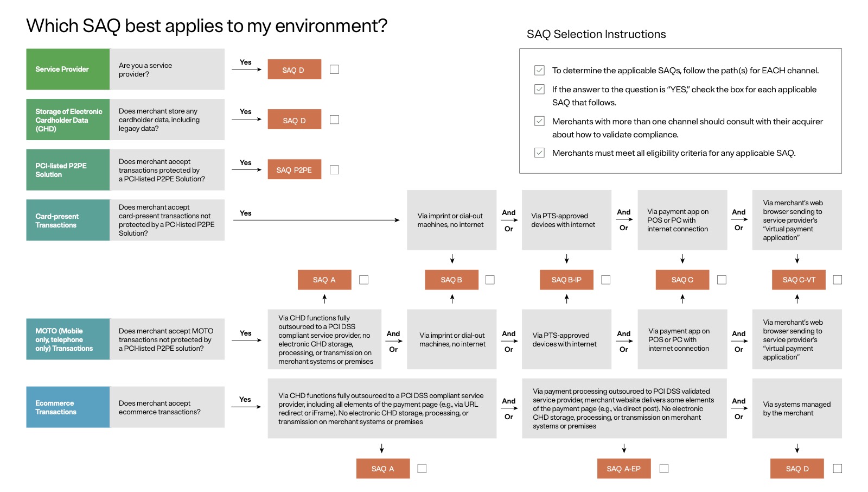Click the MOTO Transactions category tile
This screenshot has height=492, width=868.
[68, 339]
